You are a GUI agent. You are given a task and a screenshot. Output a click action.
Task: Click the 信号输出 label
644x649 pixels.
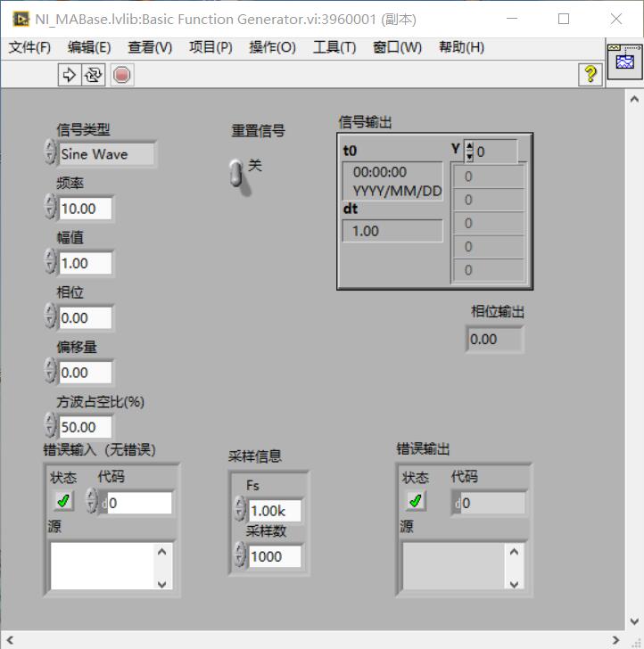pyautogui.click(x=365, y=122)
